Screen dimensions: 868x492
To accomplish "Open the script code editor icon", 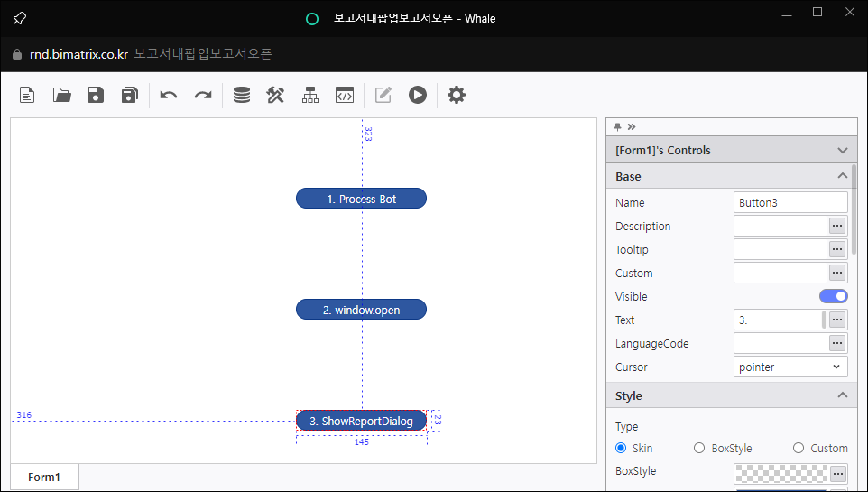I will click(345, 96).
